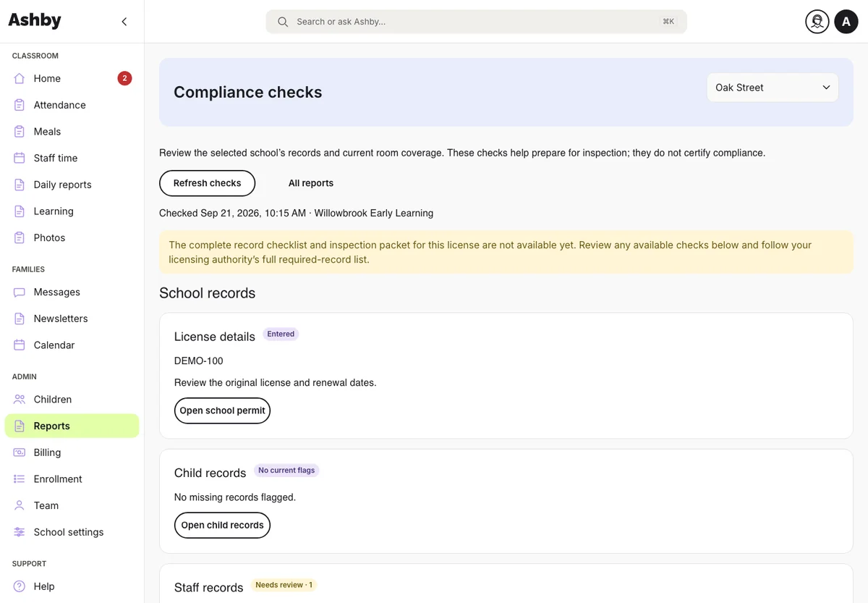Click the School records section heading
Image resolution: width=868 pixels, height=603 pixels.
pos(208,293)
